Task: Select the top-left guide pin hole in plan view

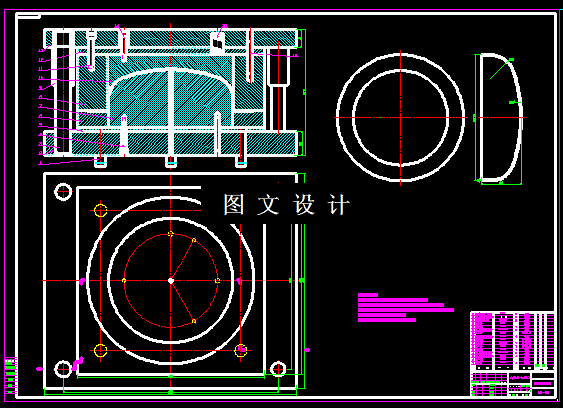Action: [63, 192]
